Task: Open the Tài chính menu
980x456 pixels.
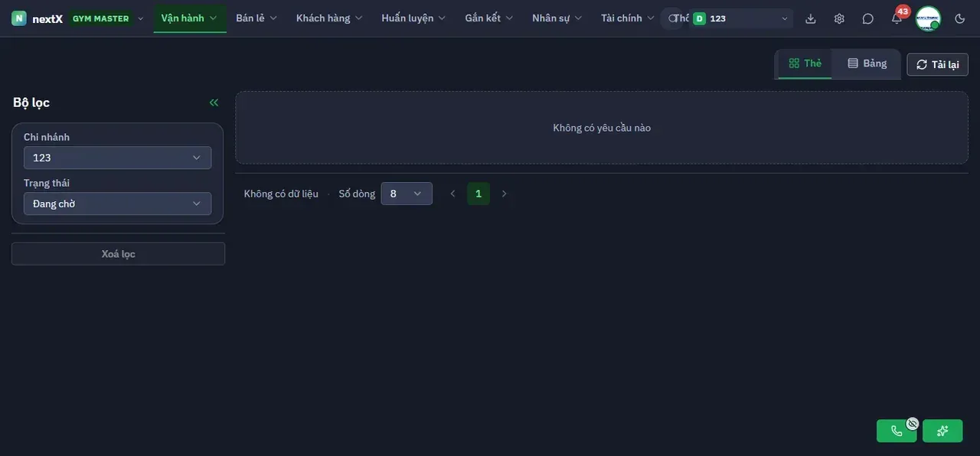Action: (628, 18)
